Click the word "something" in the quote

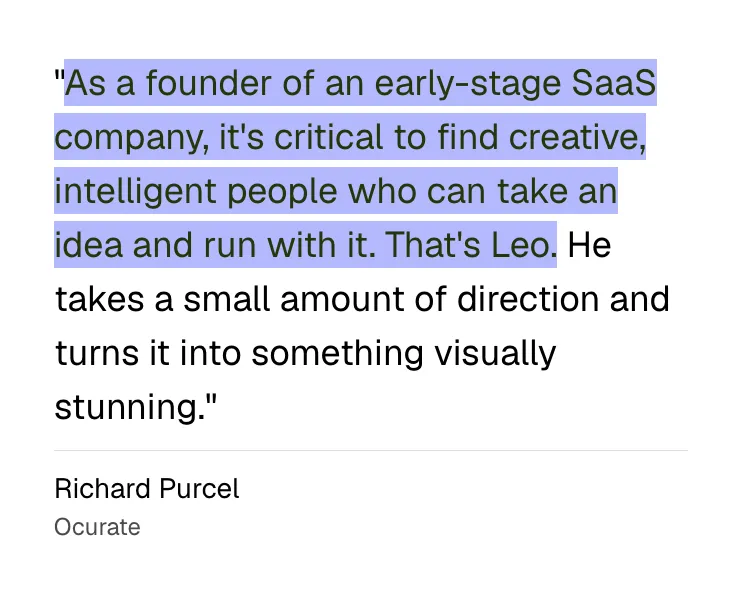[x=337, y=355]
